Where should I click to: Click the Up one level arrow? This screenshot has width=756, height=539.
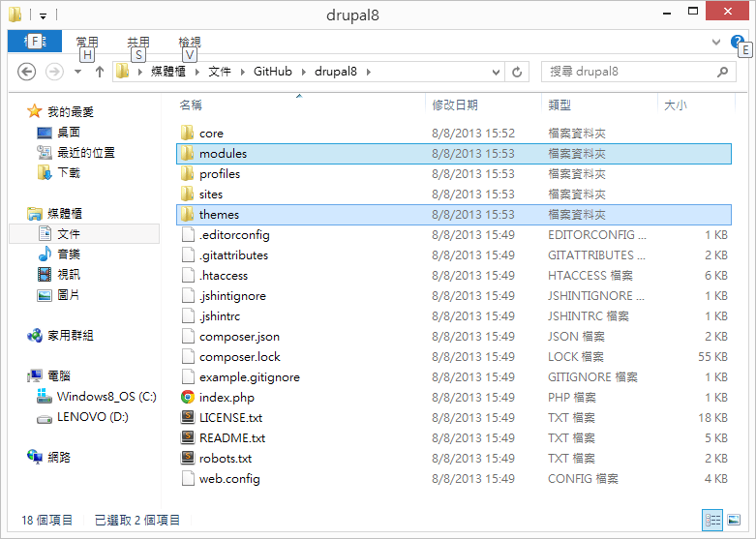pos(100,72)
